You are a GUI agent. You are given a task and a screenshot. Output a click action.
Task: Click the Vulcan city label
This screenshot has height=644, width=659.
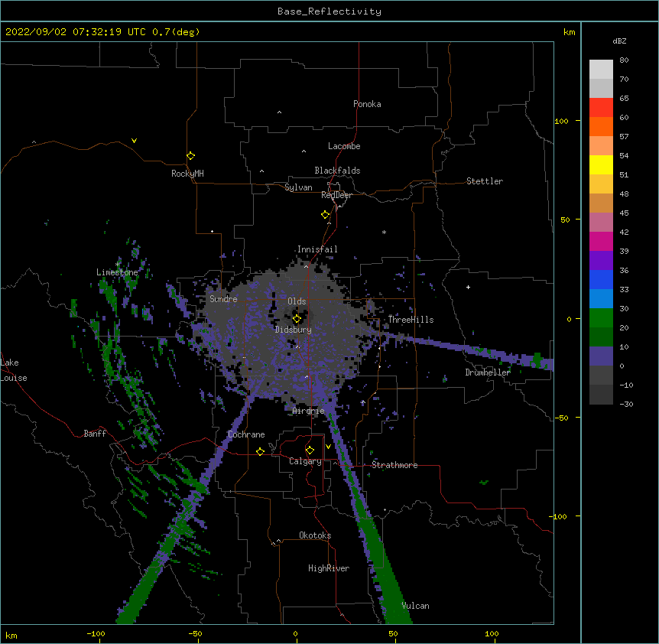point(415,606)
